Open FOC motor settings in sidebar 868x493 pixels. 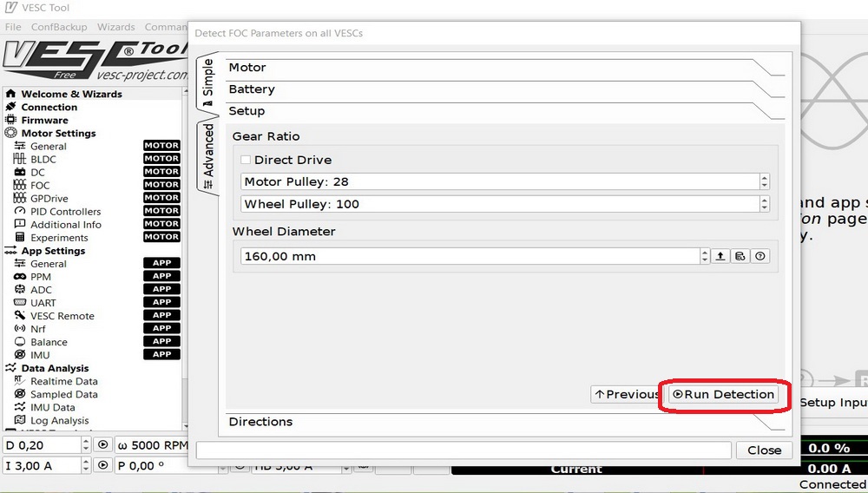[x=40, y=185]
